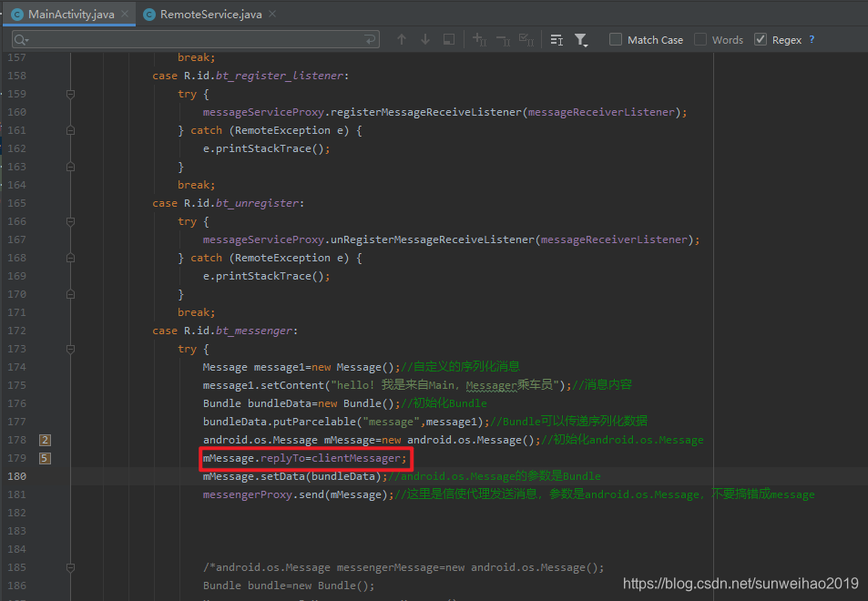Viewport: 868px width, 601px height.
Task: Add selection for next occurrence icon
Action: pos(479,39)
